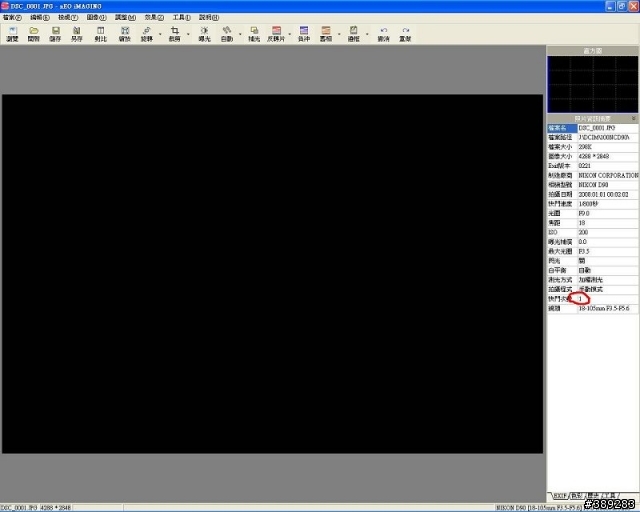Click the max aperture value F3.5
The image size is (640, 512).
584,251
